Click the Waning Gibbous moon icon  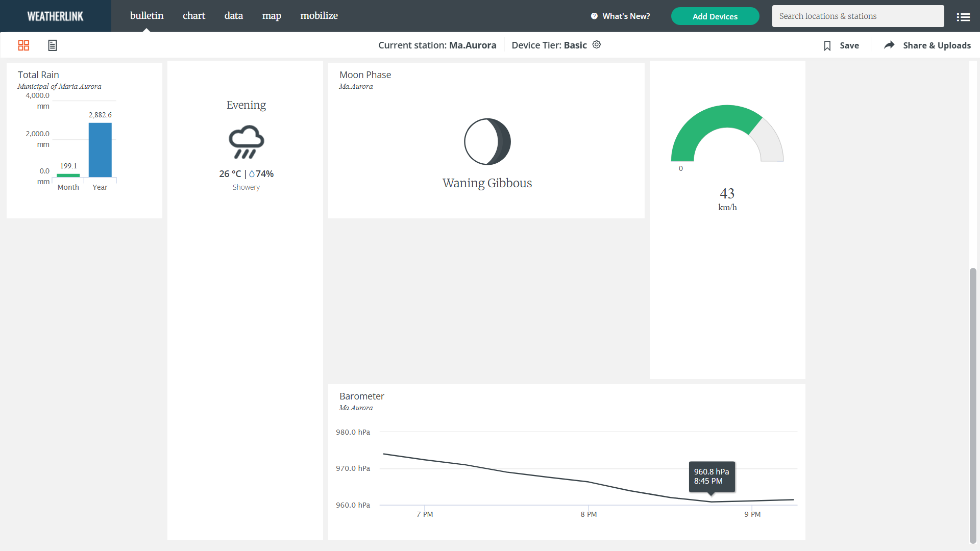tap(487, 142)
